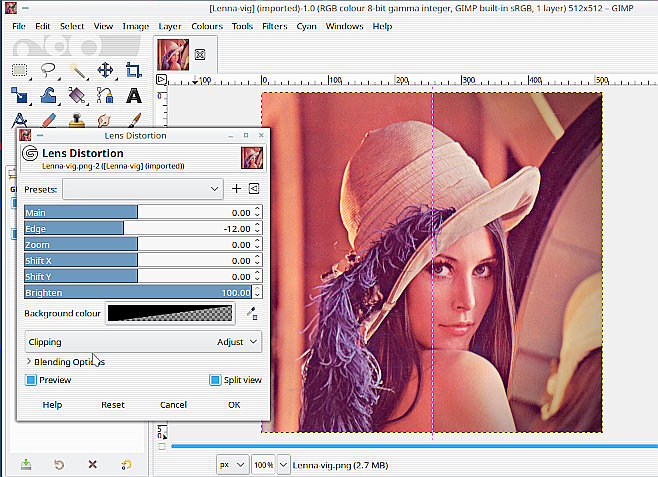Select the Crop tool
Screen dimensions: 658x477
tap(134, 70)
